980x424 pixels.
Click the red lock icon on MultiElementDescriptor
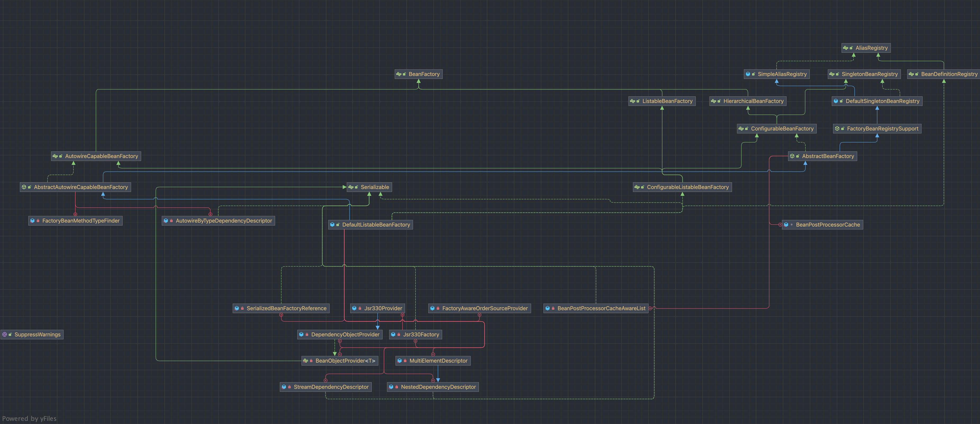[405, 361]
